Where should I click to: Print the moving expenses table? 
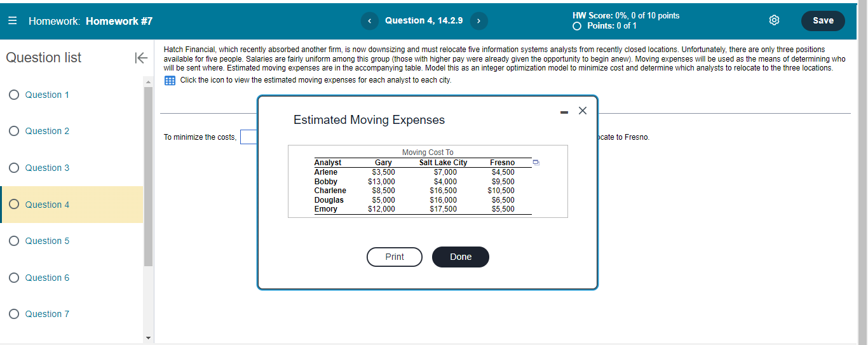[x=395, y=257]
